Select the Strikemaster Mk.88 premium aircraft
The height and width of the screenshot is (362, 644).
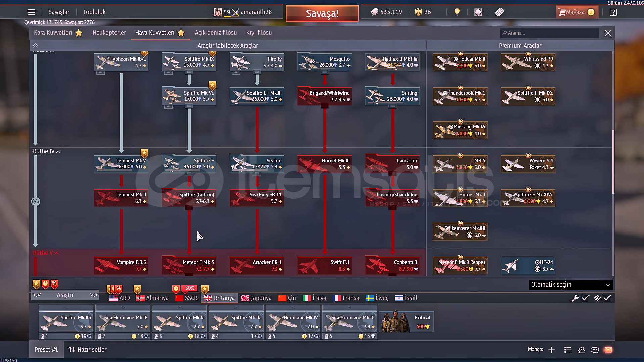[460, 231]
